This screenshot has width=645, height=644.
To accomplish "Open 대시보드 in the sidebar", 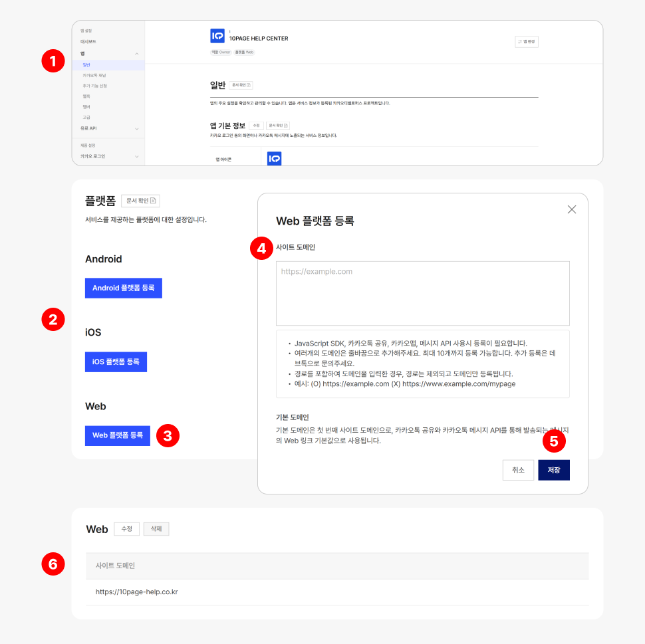I will pos(88,41).
